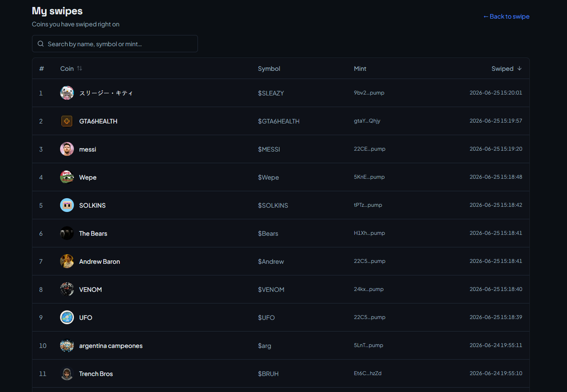Click the $GTA6HEALTH symbol
Screen dimensions: 567x392
[x=279, y=121]
